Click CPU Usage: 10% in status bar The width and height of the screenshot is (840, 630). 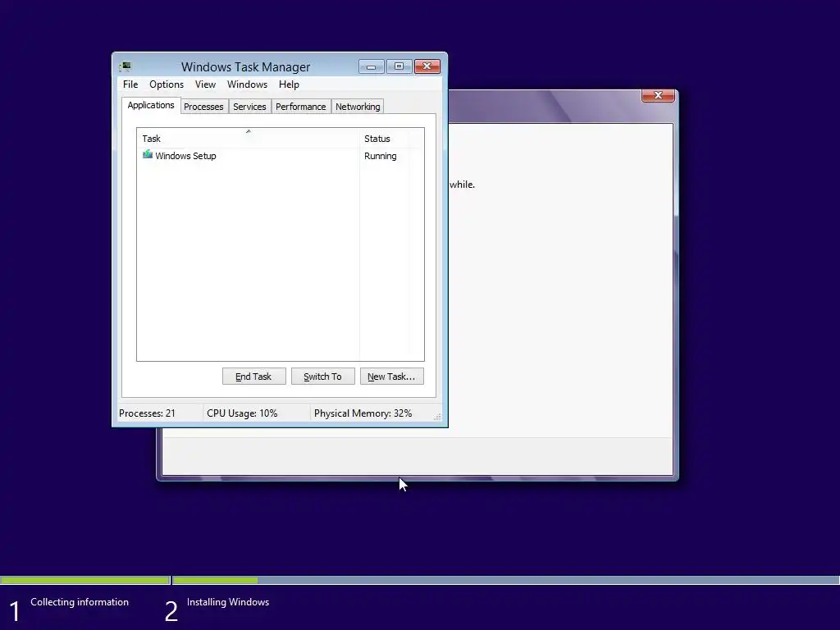tap(242, 413)
